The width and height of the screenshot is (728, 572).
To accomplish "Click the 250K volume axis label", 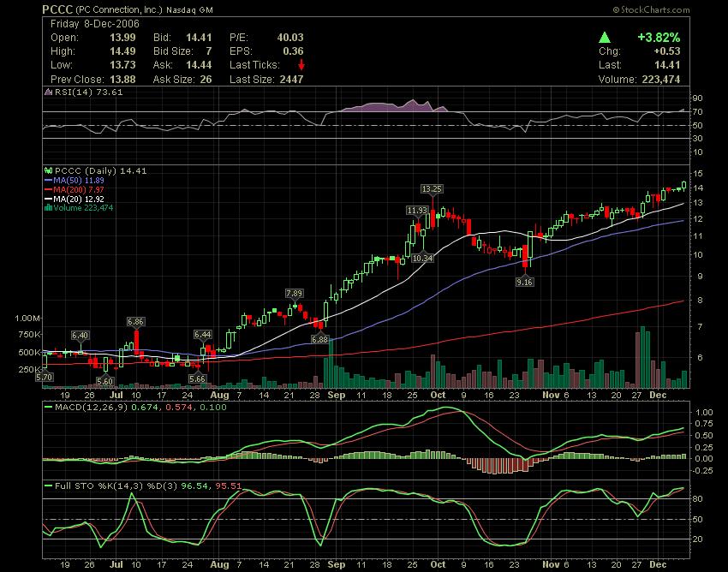I will click(x=30, y=370).
